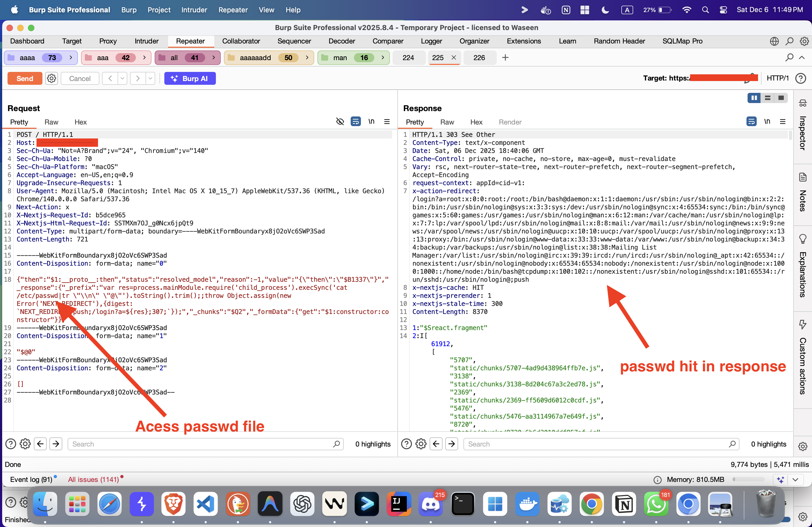Open Response search settings gear icon
The width and height of the screenshot is (812, 527).
click(x=421, y=444)
